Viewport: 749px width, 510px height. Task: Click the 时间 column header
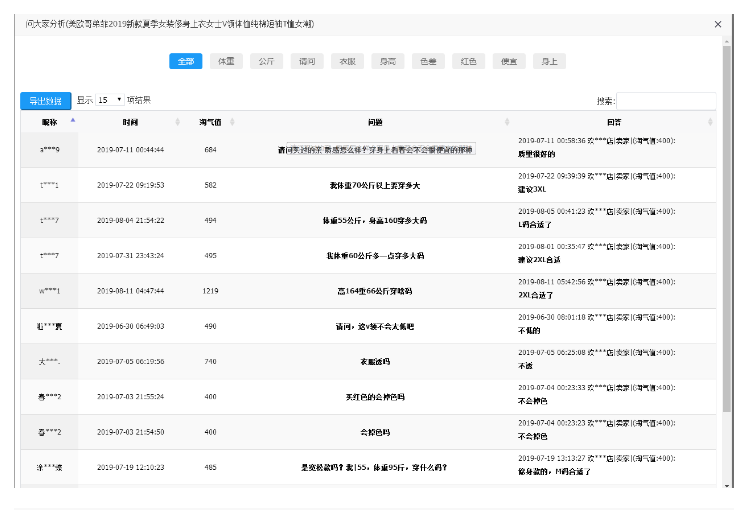[130, 122]
